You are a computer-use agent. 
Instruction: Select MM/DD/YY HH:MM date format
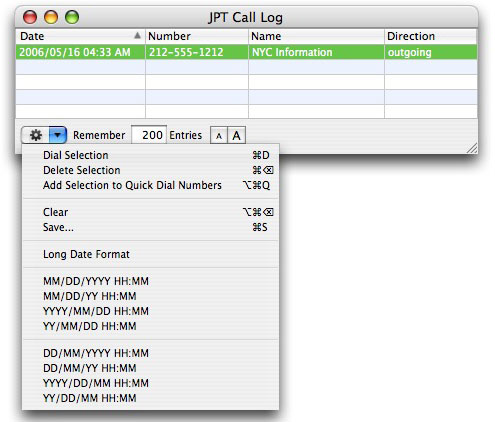[x=150, y=296]
